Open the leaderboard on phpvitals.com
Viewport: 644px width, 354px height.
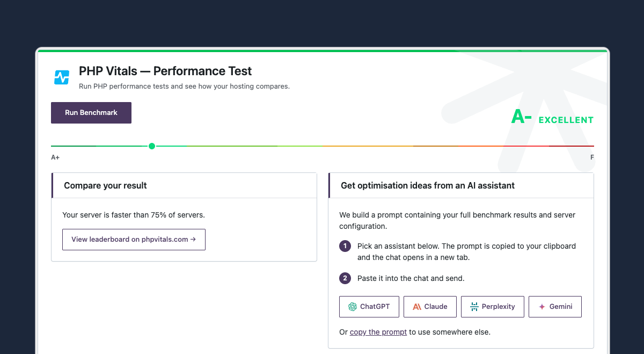pyautogui.click(x=134, y=240)
